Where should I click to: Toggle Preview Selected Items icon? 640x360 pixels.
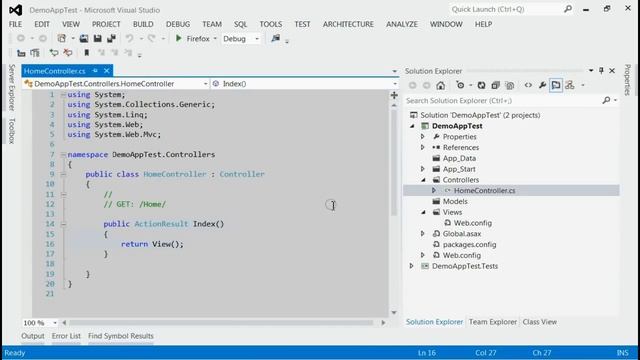(556, 85)
